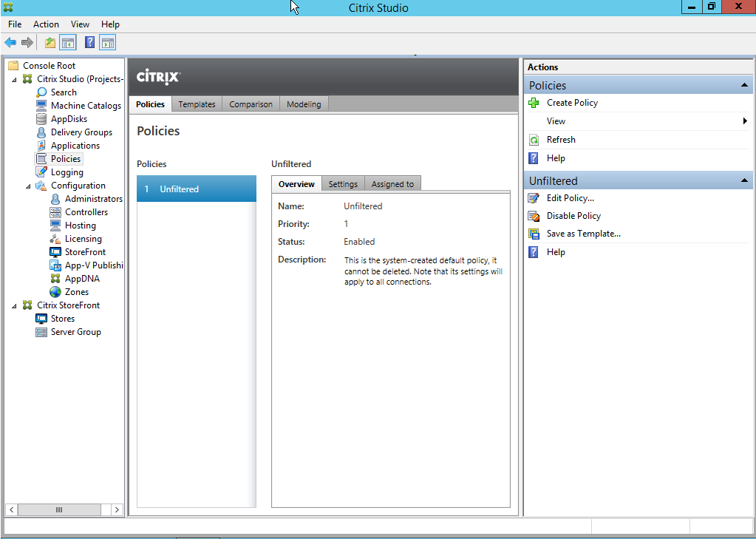Screen dimensions: 756x539
Task: Click the Citrix Studio title bar system icon
Action: [8, 7]
